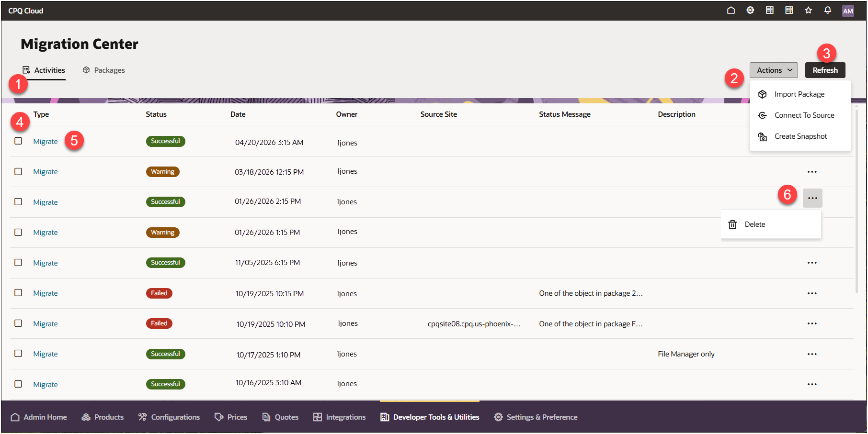Click source site cpqsite08.cpq.us-phoenix-…
Screen dimensions: 868x434
click(x=474, y=324)
